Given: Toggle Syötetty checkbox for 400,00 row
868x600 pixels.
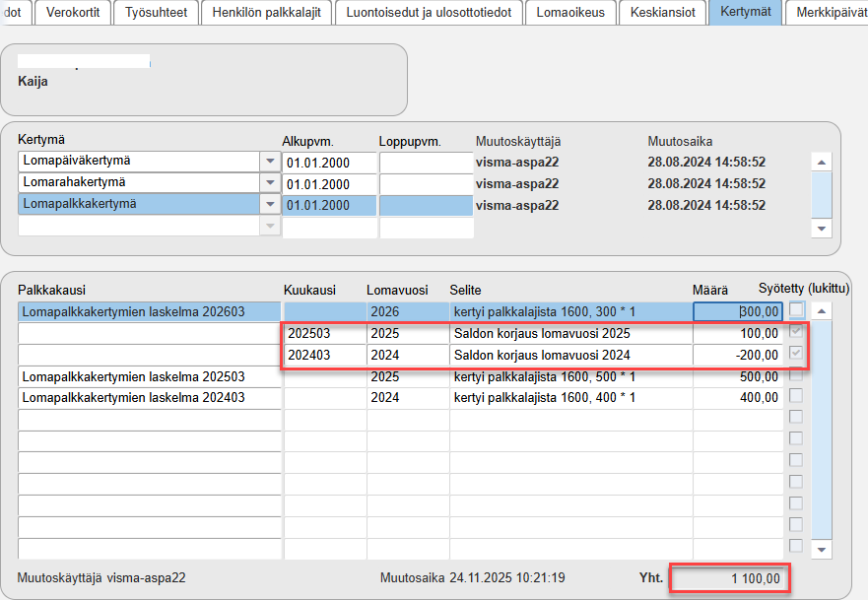Looking at the screenshot, I should [x=796, y=395].
